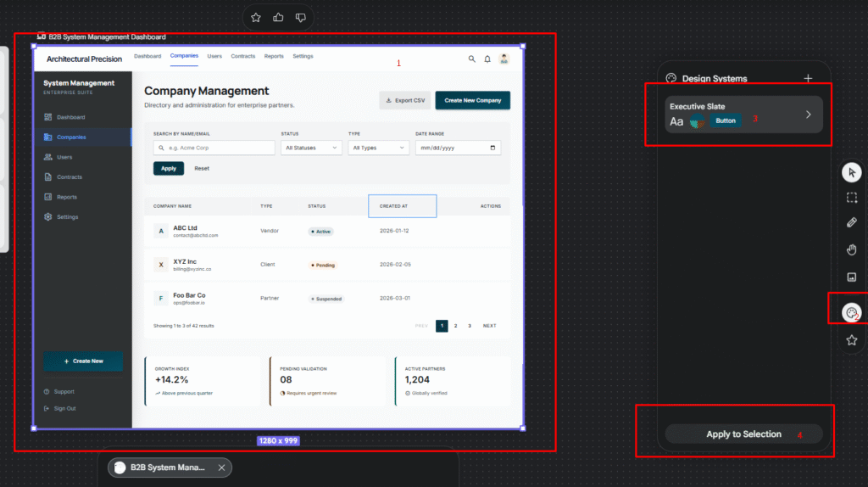Click the search by name/email field
Viewport: 868px width, 487px height.
coord(214,148)
